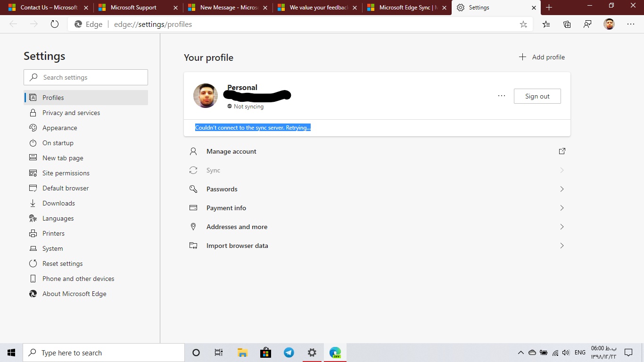Expand Import browser data chevron
This screenshot has height=362, width=644.
coord(562,246)
